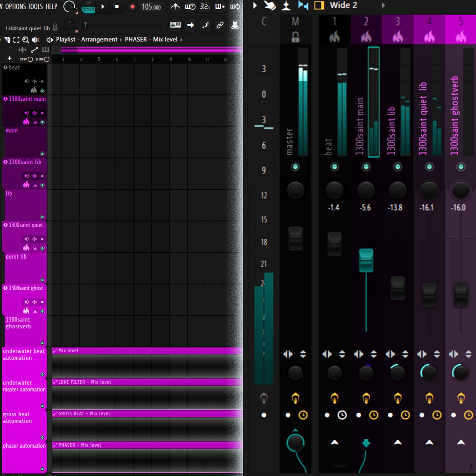Viewport: 476px width, 476px height.
Task: Click FX slots icon on track 2
Action: point(366,398)
